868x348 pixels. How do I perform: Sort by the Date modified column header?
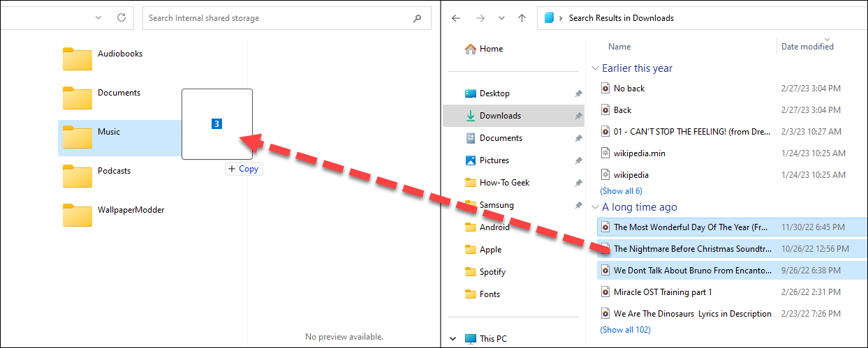807,47
